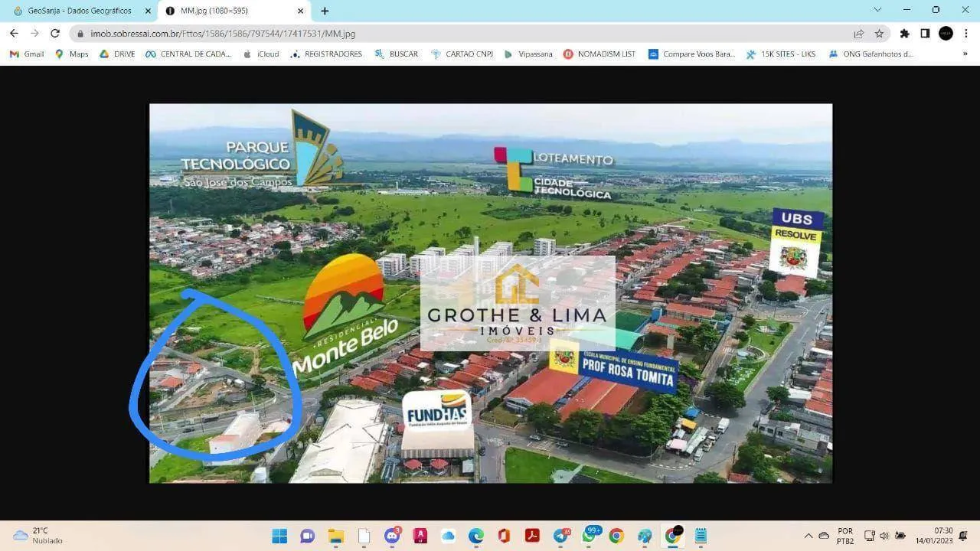Select the MM.jpg tab
Image resolution: width=980 pixels, height=551 pixels.
(x=234, y=11)
